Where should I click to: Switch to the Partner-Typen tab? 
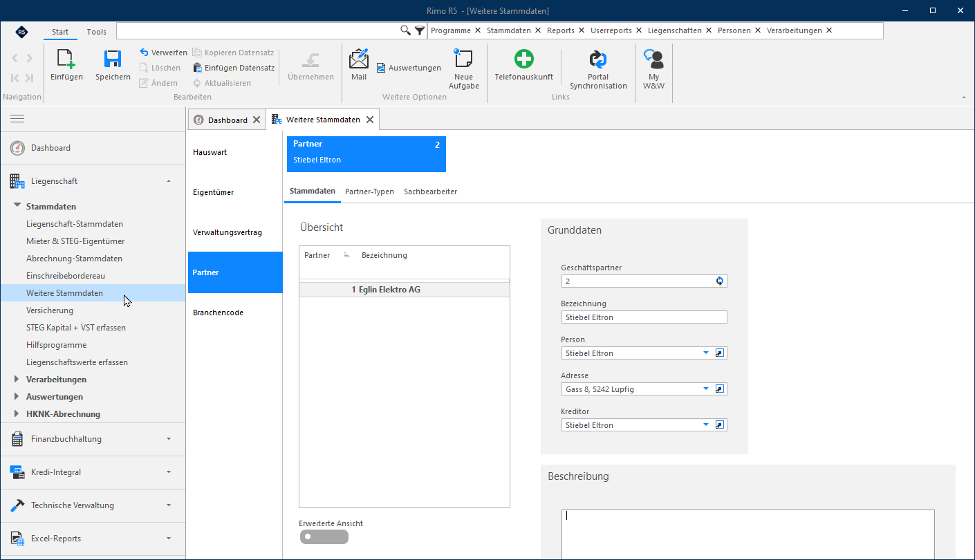pos(369,192)
